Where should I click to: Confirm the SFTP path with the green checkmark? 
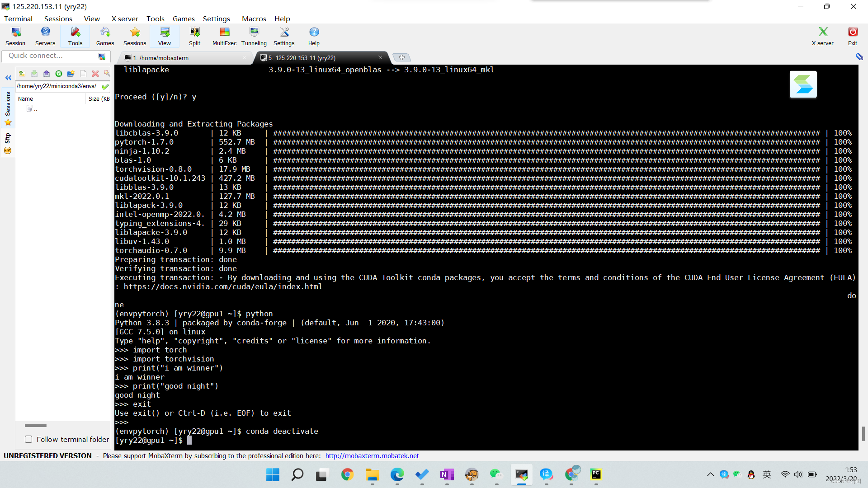click(105, 86)
